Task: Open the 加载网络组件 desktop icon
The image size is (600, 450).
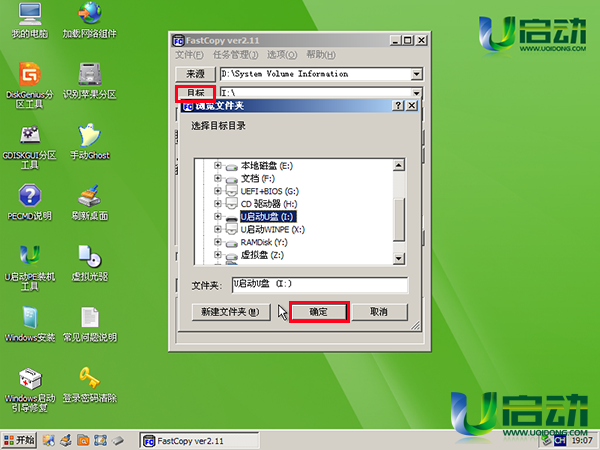Action: tap(90, 20)
